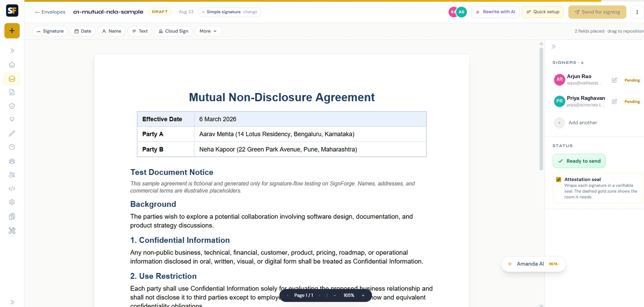Edit signer Arjun Rao with pencil icon
Screen dimensions: 644x307
[x=614, y=80]
